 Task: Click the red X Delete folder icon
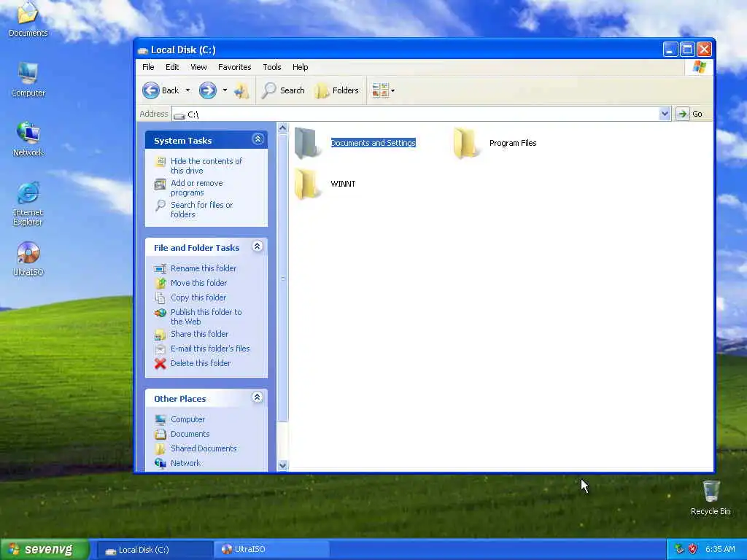[160, 363]
